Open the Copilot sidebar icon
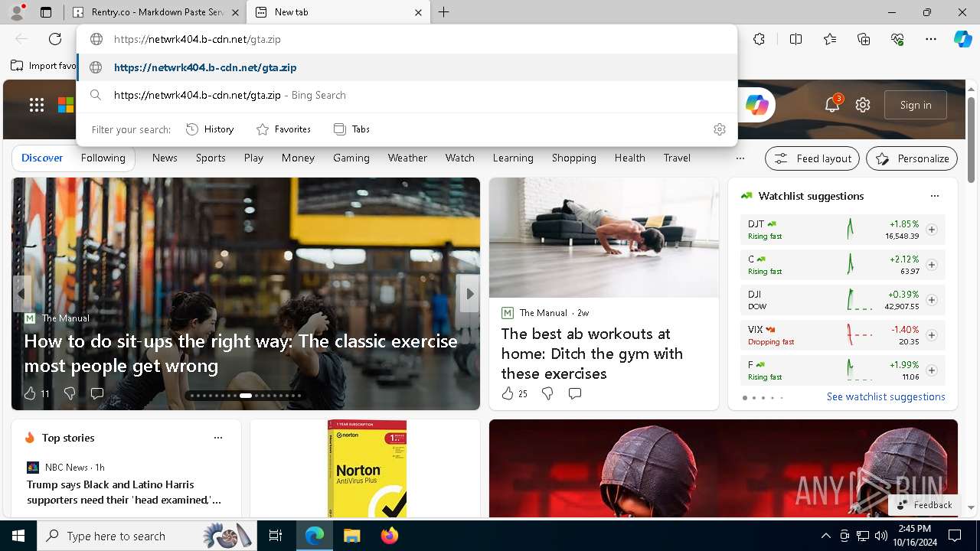Viewport: 980px width, 551px height. [963, 39]
